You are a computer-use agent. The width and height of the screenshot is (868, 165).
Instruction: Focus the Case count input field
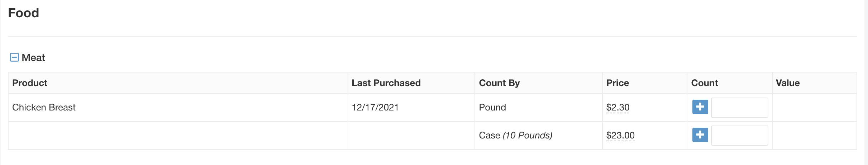[x=739, y=135]
